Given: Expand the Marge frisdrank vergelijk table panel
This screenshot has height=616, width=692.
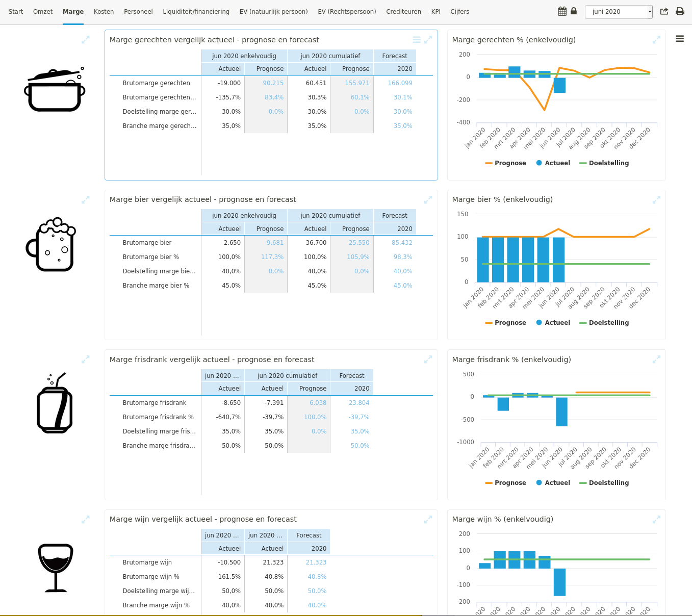Looking at the screenshot, I should coord(428,360).
